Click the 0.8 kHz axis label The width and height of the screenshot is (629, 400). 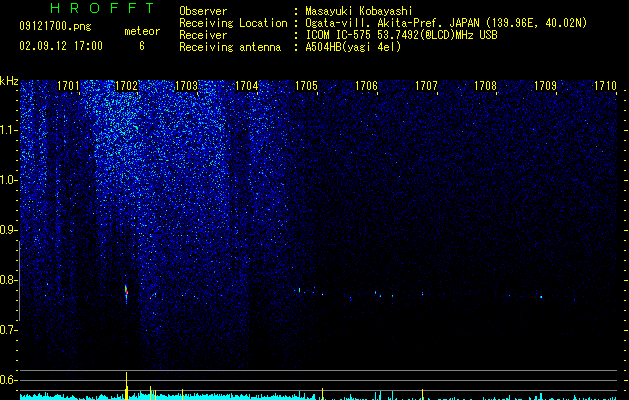pos(8,280)
